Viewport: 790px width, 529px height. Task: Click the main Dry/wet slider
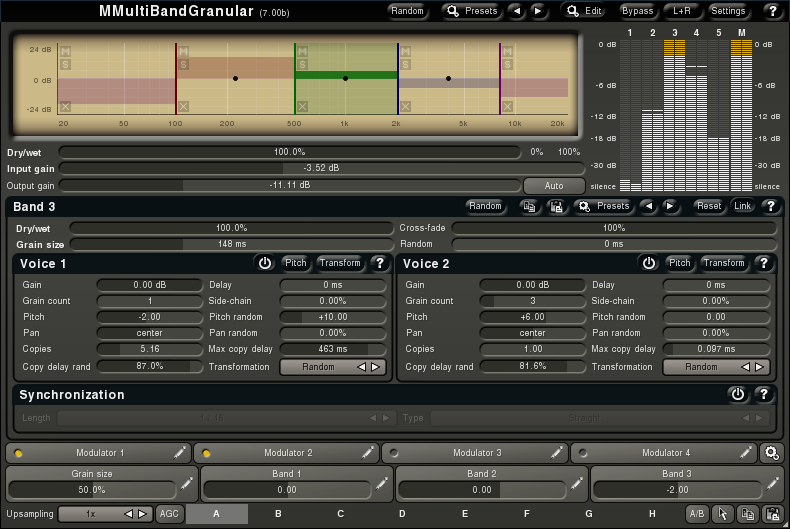coord(290,152)
